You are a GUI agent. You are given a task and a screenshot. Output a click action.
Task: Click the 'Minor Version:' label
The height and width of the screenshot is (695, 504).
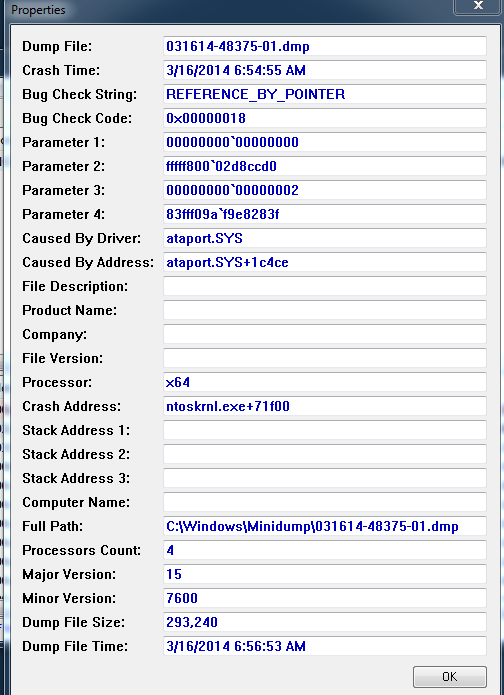click(x=69, y=598)
